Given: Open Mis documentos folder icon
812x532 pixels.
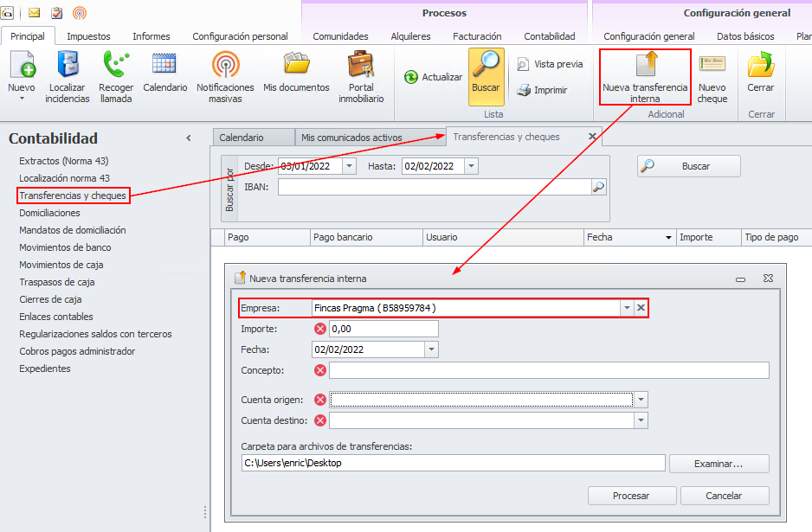Looking at the screenshot, I should [296, 66].
